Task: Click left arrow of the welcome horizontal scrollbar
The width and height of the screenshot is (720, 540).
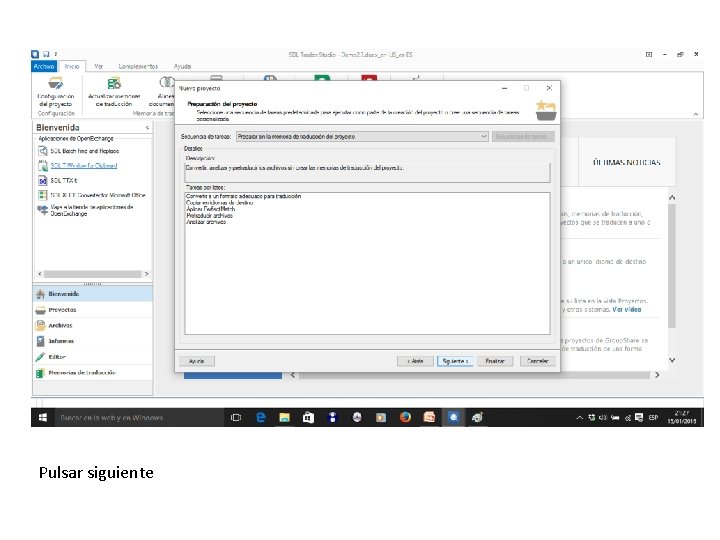Action: tap(292, 375)
